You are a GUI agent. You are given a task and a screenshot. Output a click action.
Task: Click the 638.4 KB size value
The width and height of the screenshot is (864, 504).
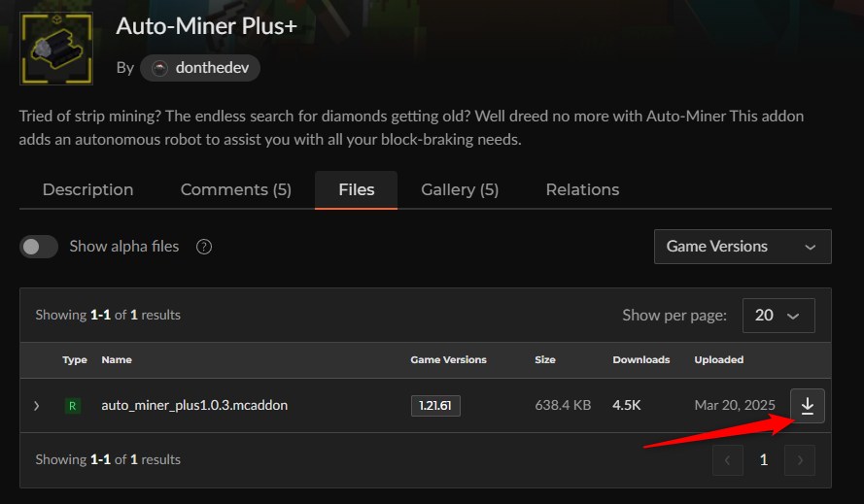(x=563, y=405)
